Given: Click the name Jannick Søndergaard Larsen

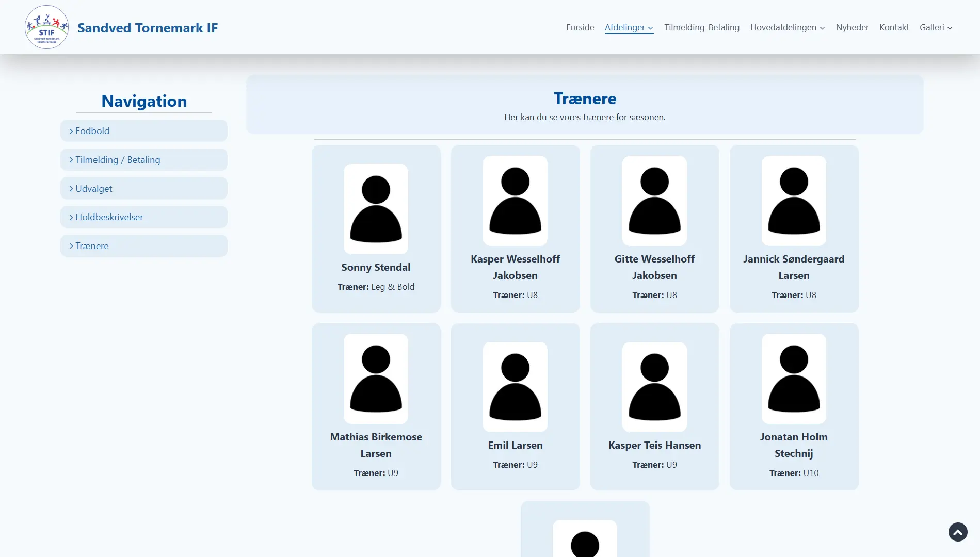Looking at the screenshot, I should tap(794, 267).
